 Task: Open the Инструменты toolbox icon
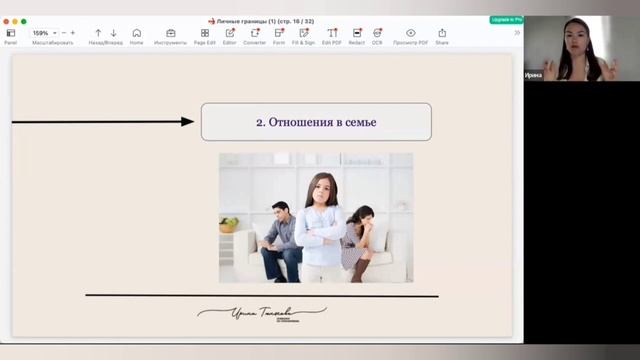[171, 33]
